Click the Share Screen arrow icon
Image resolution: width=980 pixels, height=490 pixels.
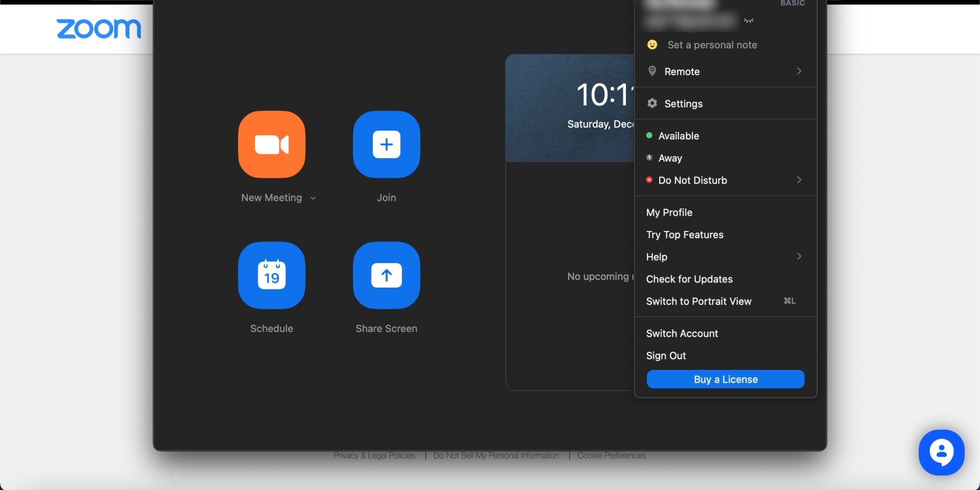pos(386,275)
